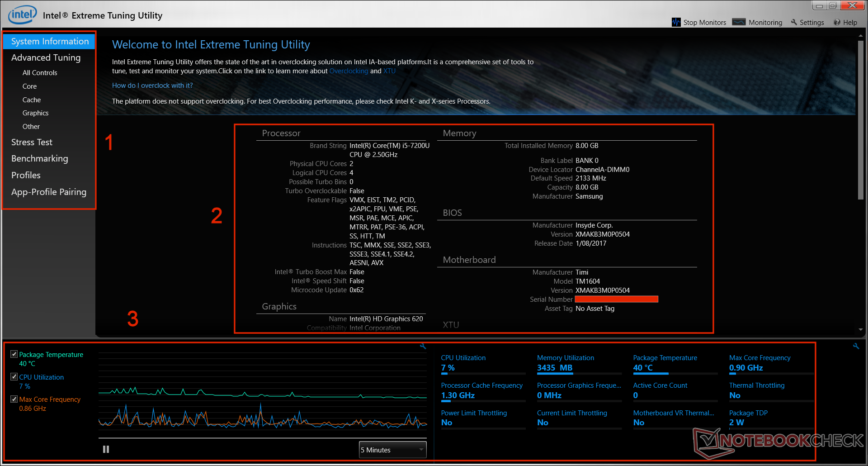Click the magnifier icon on the right monitor panel
Viewport: 868px width, 466px height.
click(x=856, y=346)
